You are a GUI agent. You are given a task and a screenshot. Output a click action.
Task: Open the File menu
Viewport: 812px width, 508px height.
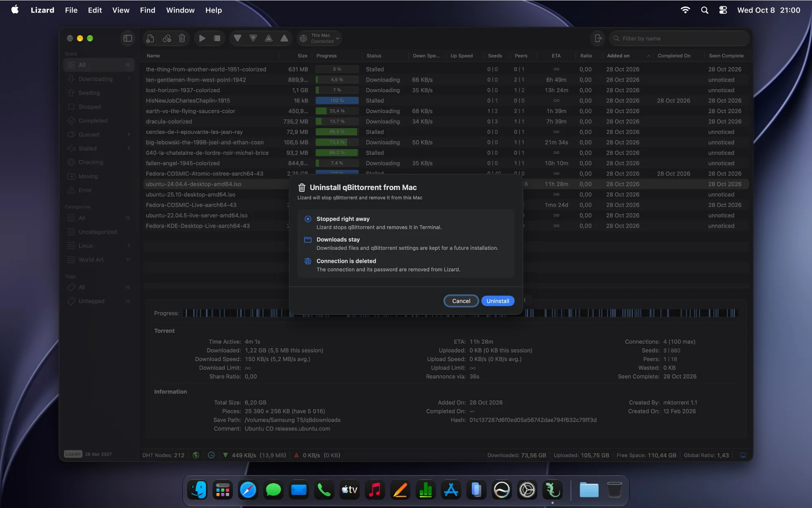(71, 10)
